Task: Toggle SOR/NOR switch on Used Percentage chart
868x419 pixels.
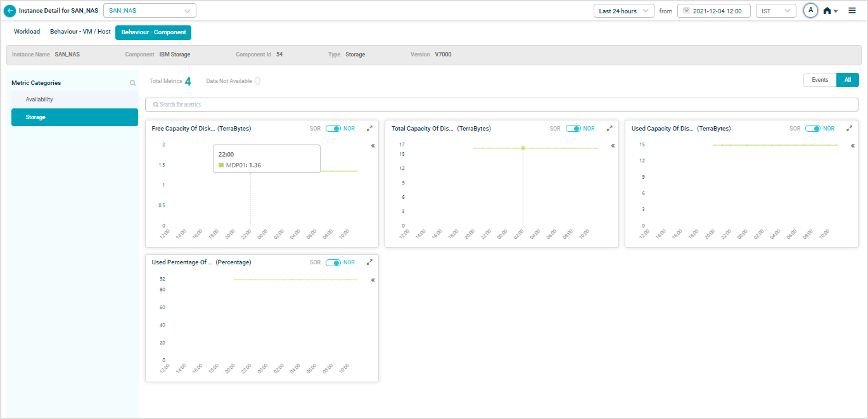Action: point(333,262)
